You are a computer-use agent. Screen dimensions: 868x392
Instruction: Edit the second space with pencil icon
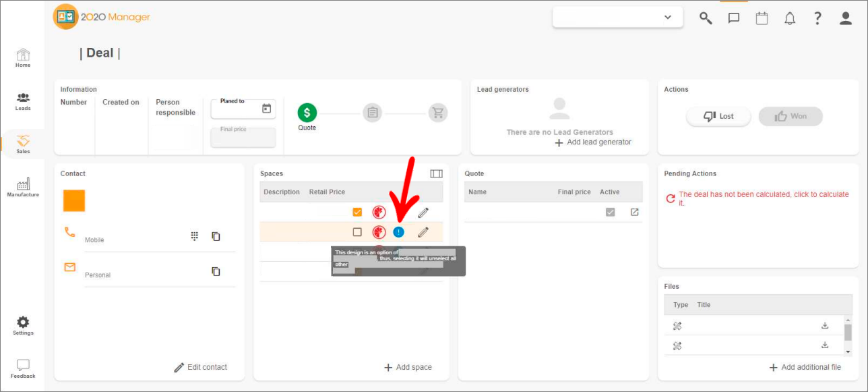tap(423, 232)
